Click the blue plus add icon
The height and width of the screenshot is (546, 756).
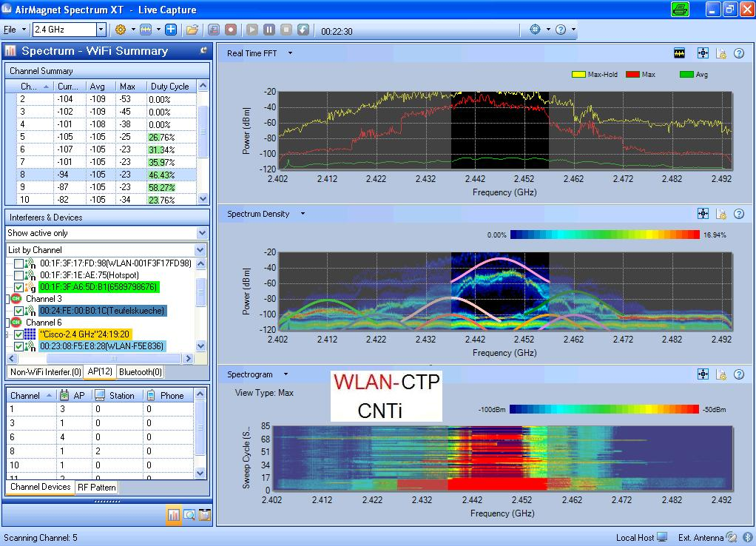click(171, 30)
